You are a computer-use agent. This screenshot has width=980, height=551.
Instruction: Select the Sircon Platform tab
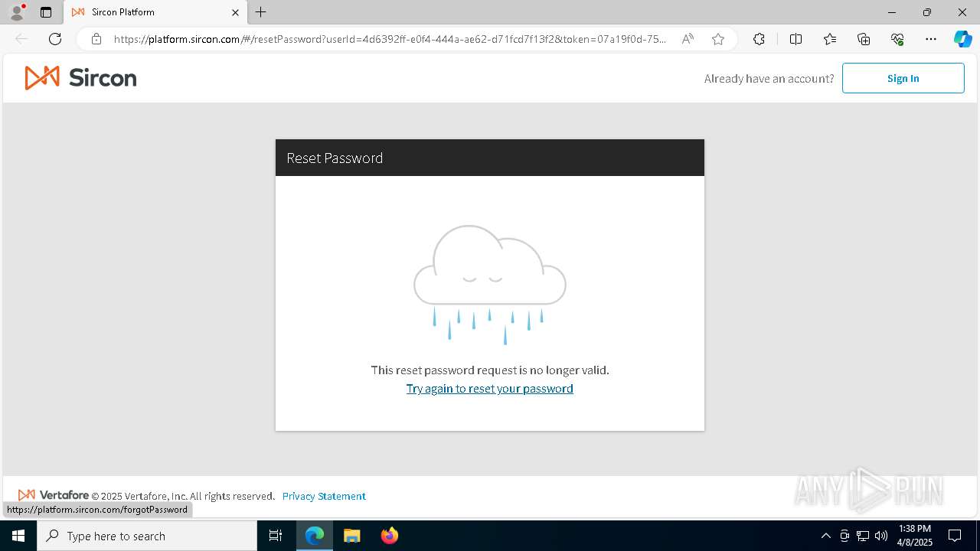click(x=156, y=12)
